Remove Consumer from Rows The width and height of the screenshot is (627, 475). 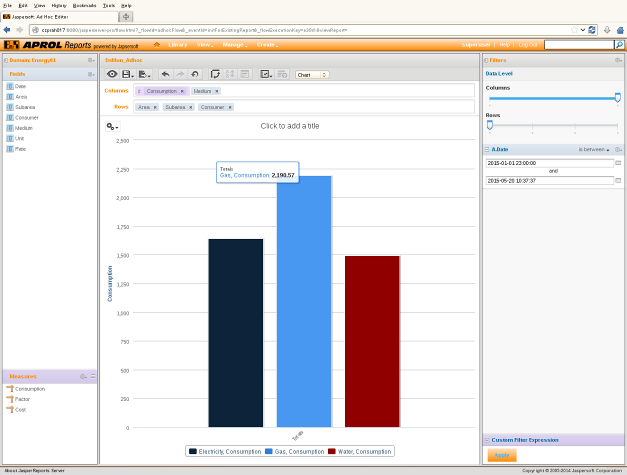point(230,107)
